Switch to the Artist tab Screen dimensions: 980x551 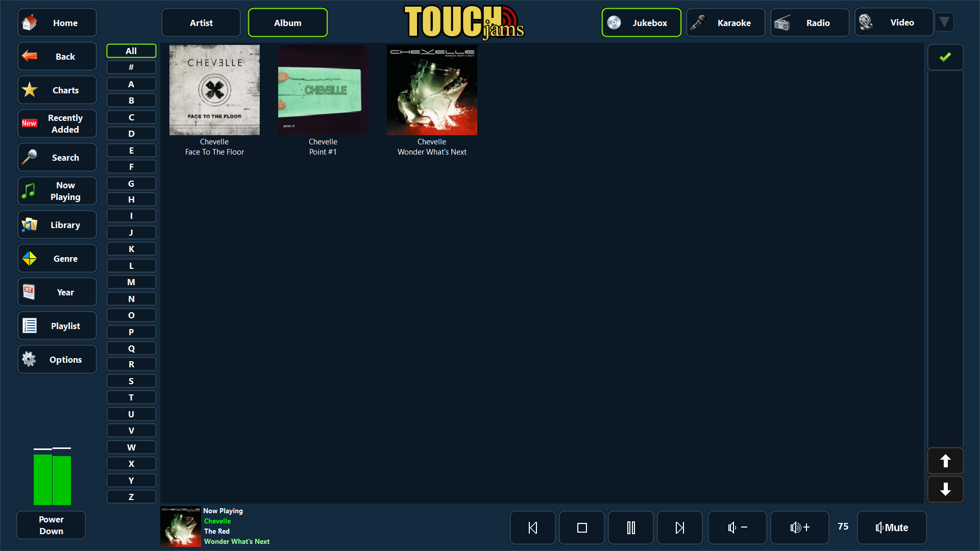(201, 22)
